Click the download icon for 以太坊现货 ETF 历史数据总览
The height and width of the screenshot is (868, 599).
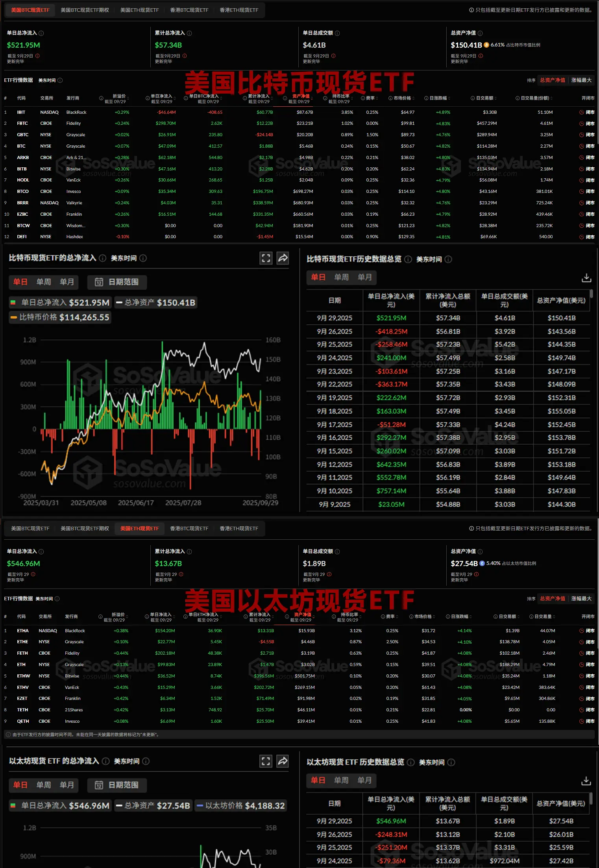coord(586,780)
